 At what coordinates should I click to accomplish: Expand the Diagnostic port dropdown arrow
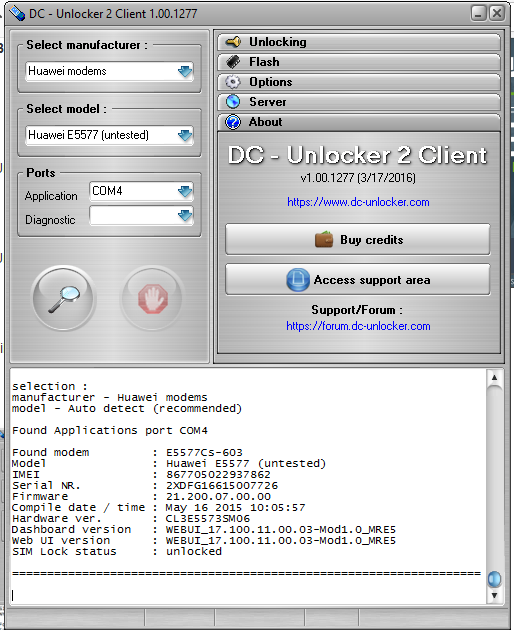coord(185,215)
